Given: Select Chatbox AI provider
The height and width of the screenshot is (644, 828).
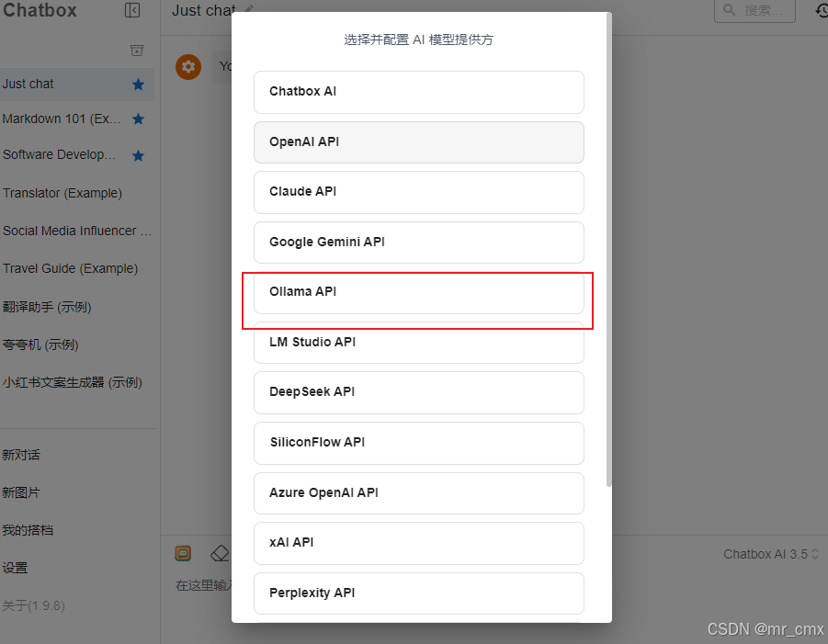Looking at the screenshot, I should pos(419,92).
